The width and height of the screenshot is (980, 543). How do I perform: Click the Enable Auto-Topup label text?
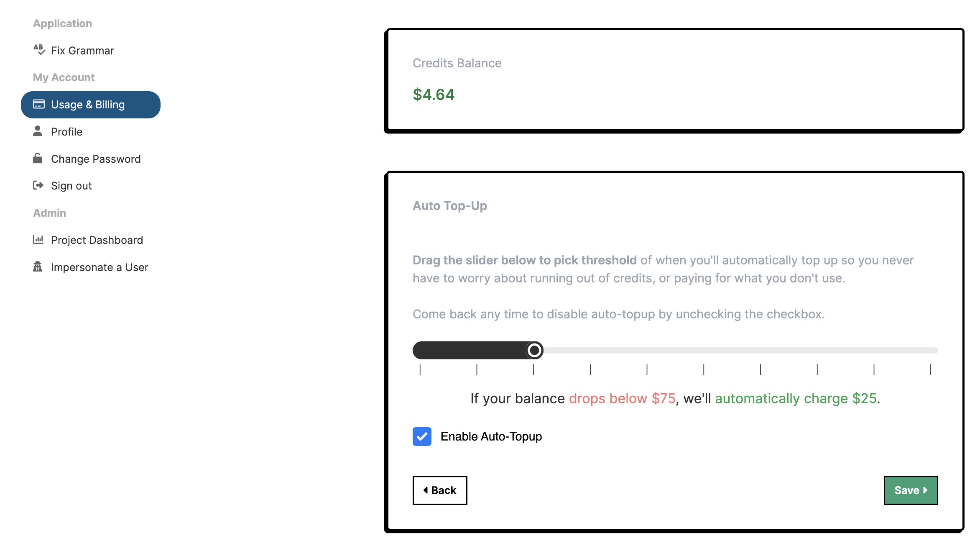pos(491,436)
